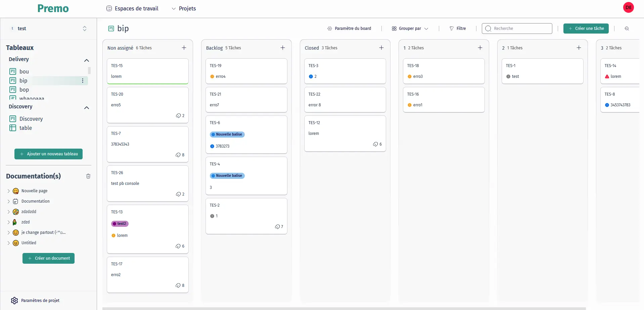644x310 pixels.
Task: Open the test project switcher selector
Action: [85, 29]
